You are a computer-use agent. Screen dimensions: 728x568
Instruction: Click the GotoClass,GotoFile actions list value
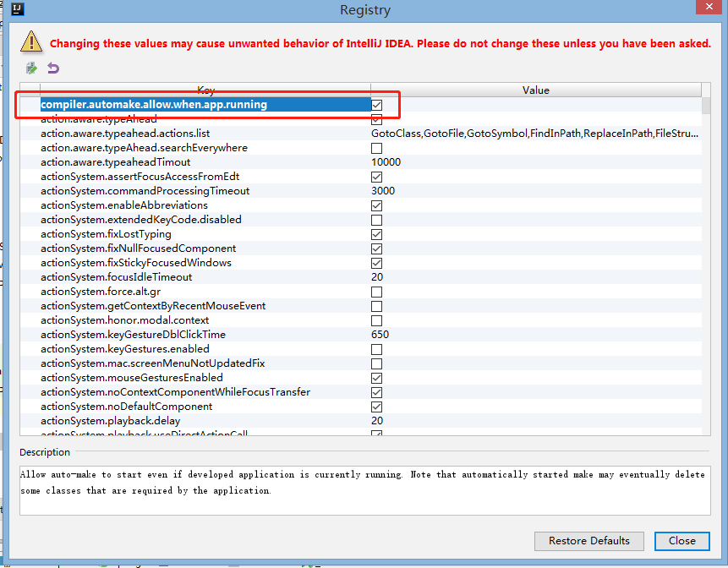click(x=534, y=134)
